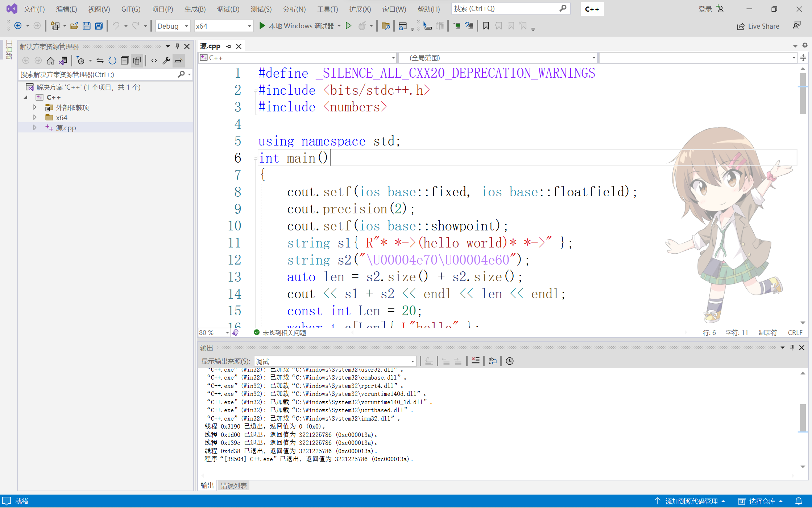812x508 pixels.
Task: Click the Navigate Backward icon
Action: point(18,26)
